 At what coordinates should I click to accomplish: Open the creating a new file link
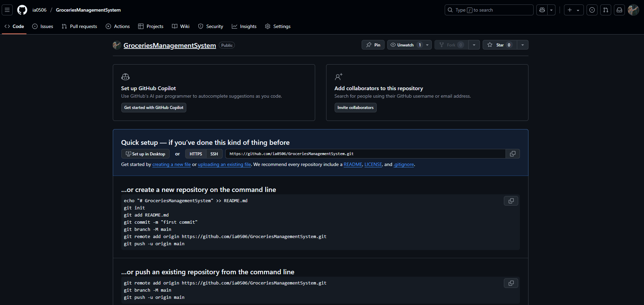click(172, 164)
